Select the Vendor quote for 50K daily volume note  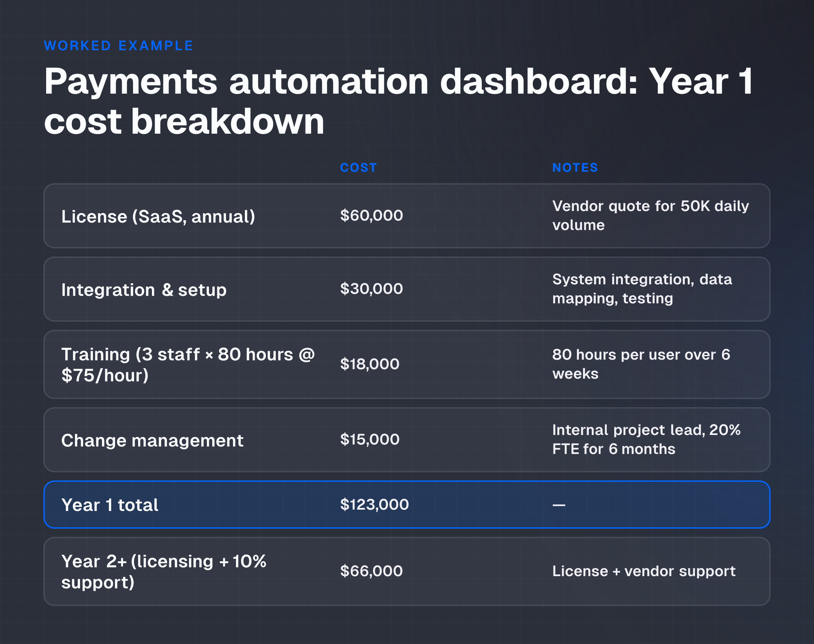coord(651,216)
